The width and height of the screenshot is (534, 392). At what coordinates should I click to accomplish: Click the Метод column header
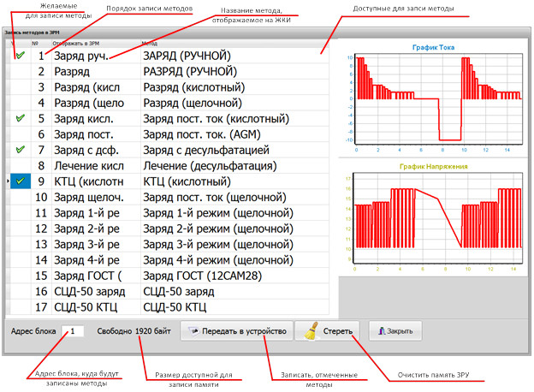click(149, 41)
